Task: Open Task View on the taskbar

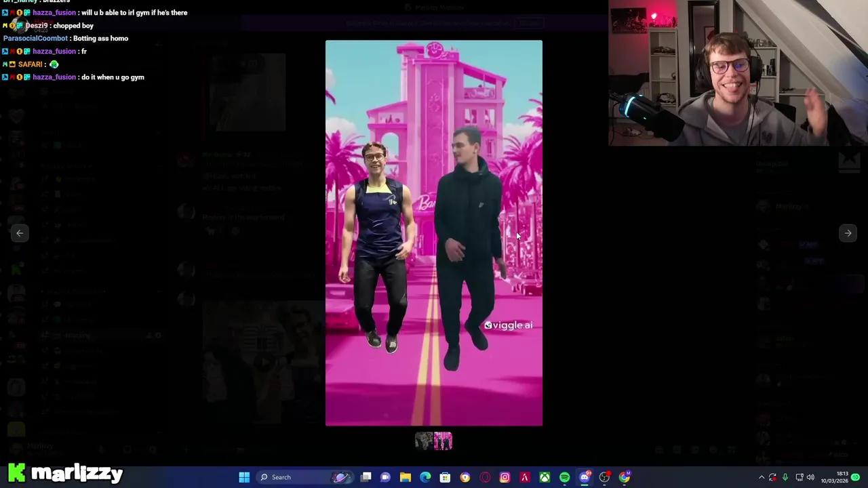Action: click(366, 477)
